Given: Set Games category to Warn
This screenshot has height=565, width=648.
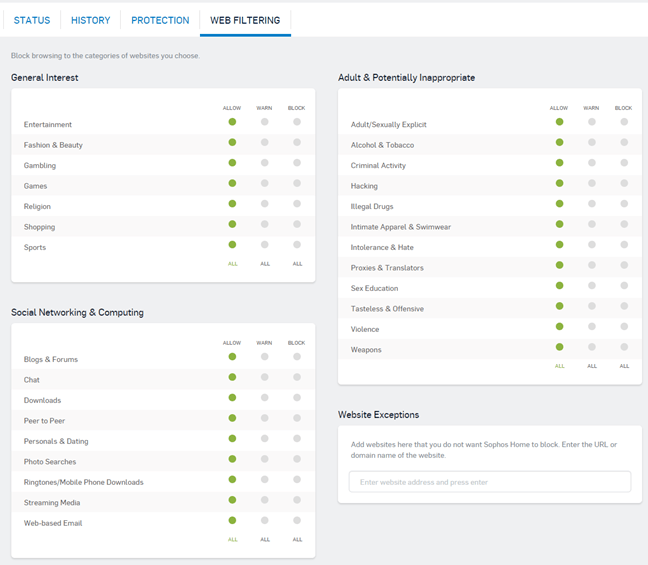Looking at the screenshot, I should (265, 183).
